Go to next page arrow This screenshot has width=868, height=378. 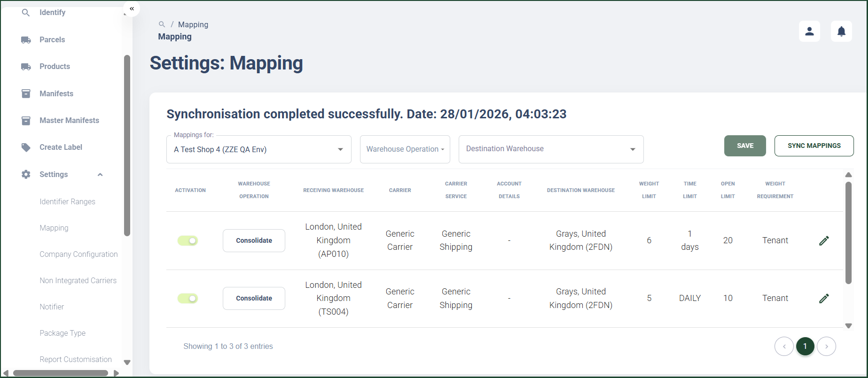pyautogui.click(x=826, y=347)
